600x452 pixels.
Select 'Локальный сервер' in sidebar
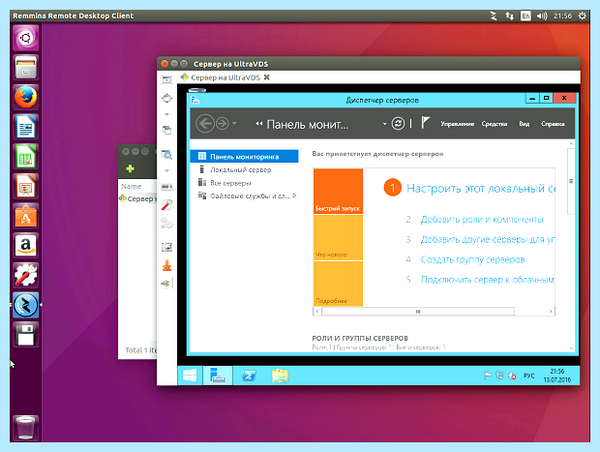[240, 170]
